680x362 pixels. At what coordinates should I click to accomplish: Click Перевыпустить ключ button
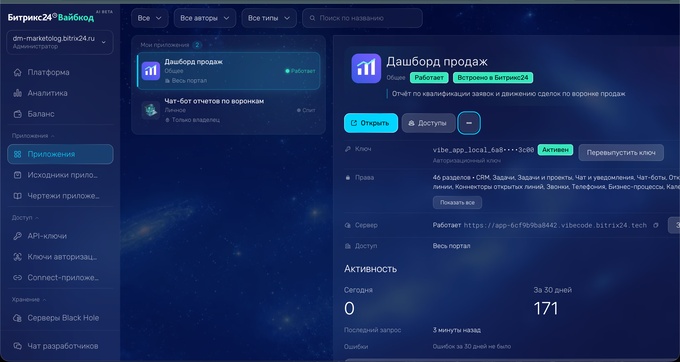pyautogui.click(x=621, y=153)
